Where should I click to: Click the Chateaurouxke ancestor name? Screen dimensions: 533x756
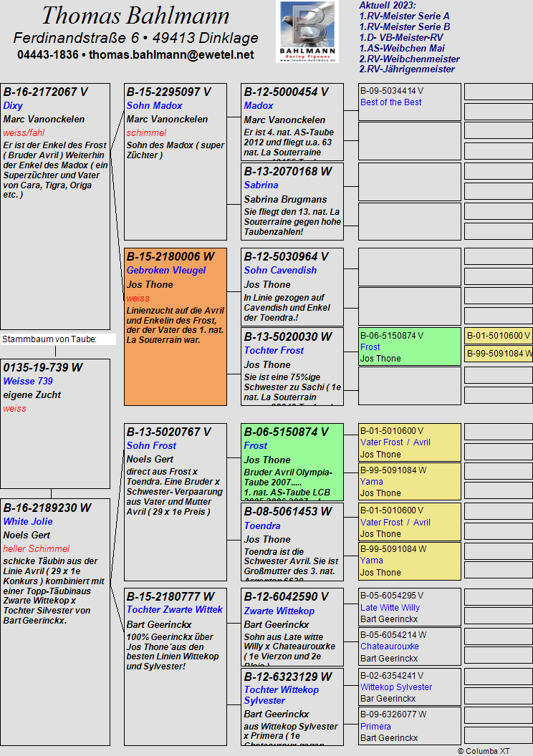(x=389, y=646)
